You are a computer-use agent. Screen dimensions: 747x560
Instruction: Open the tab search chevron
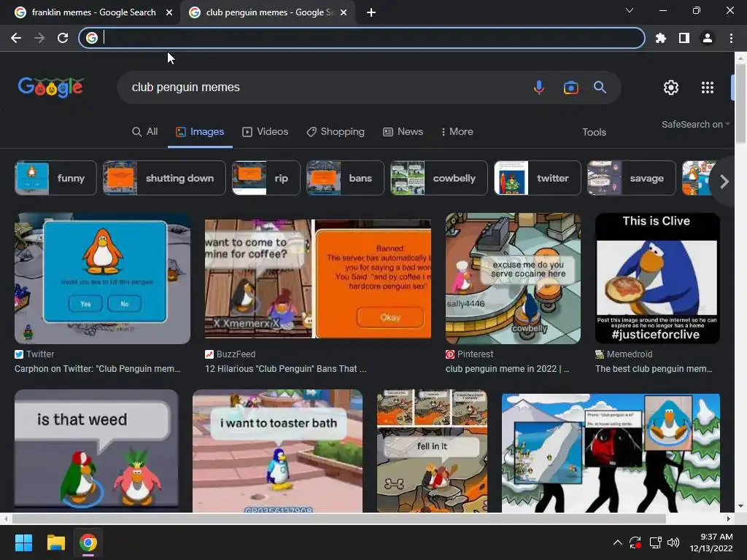point(630,10)
